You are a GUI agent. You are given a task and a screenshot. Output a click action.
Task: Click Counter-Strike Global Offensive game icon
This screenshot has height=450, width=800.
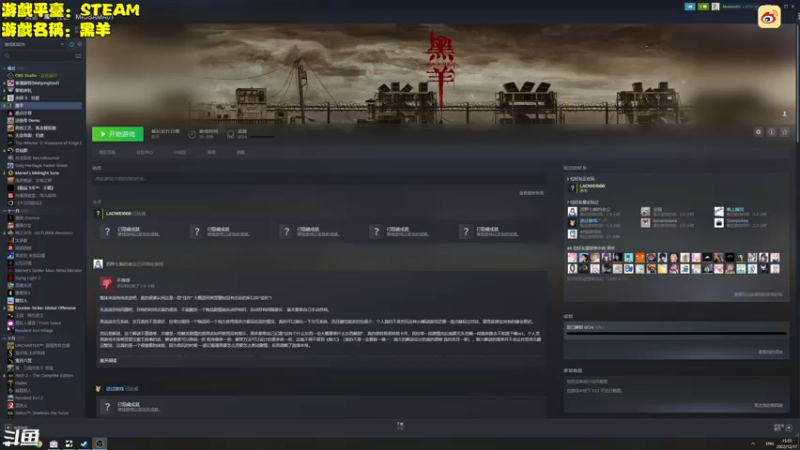tap(10, 308)
